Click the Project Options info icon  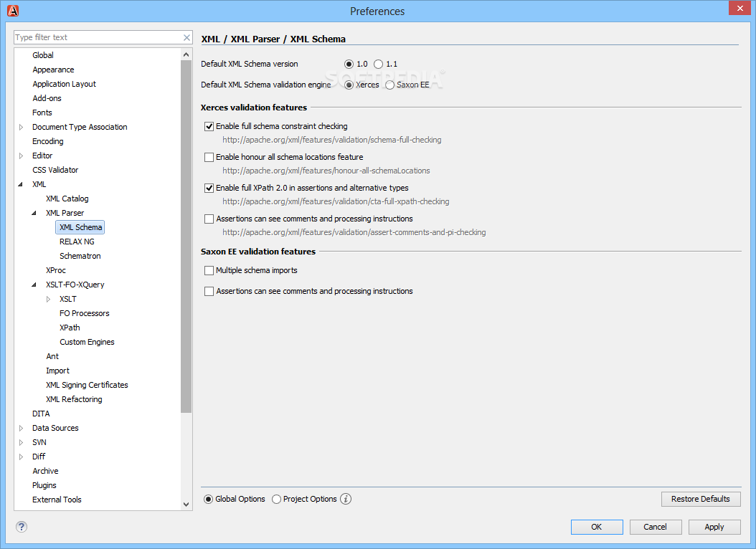[x=346, y=499]
